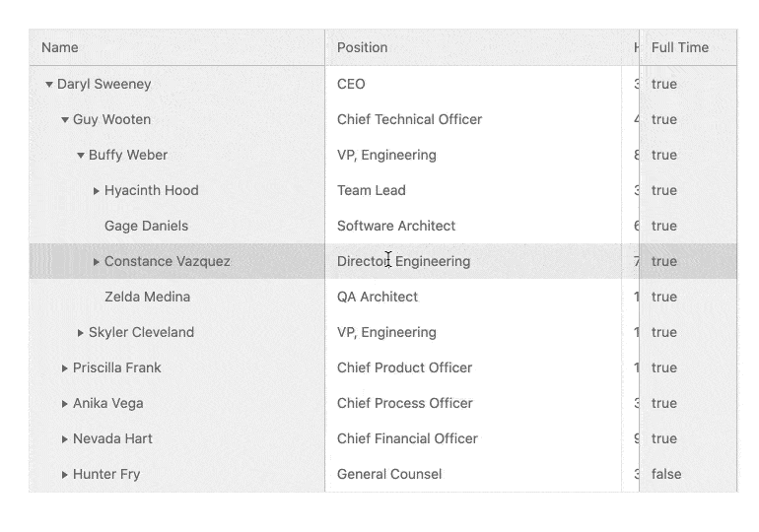Click the Software Architect position cell
The image size is (759, 532).
point(396,227)
